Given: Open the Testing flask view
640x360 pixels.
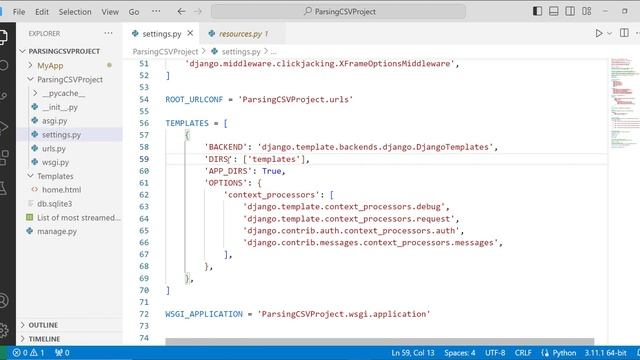Looking at the screenshot, I should (3, 188).
